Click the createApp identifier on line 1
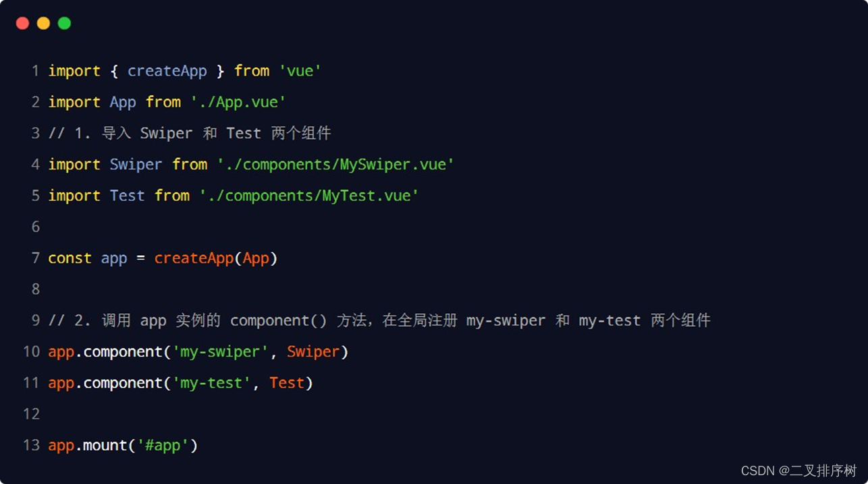The width and height of the screenshot is (868, 484). 167,71
